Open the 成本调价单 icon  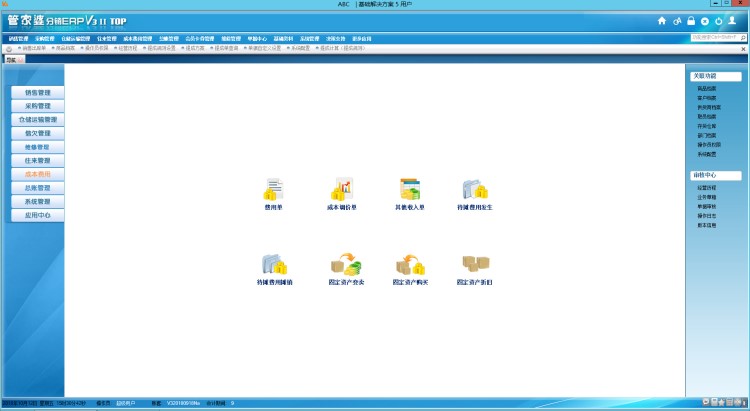342,189
